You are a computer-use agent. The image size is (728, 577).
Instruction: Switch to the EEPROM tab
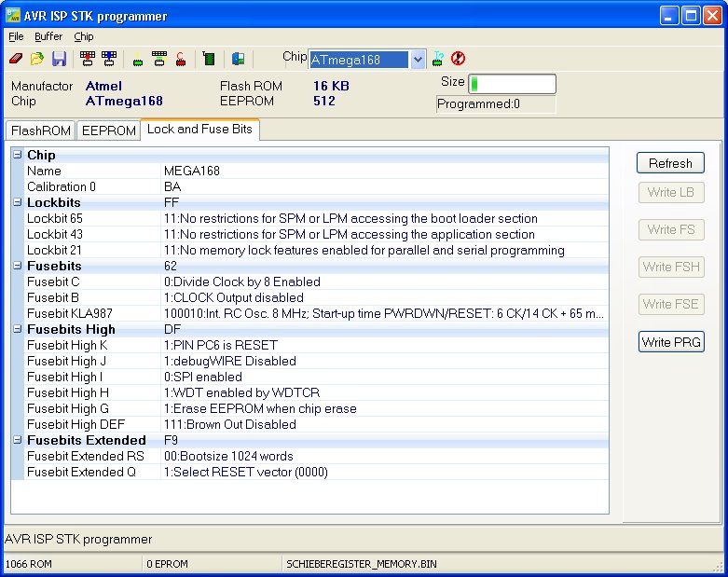tap(108, 131)
